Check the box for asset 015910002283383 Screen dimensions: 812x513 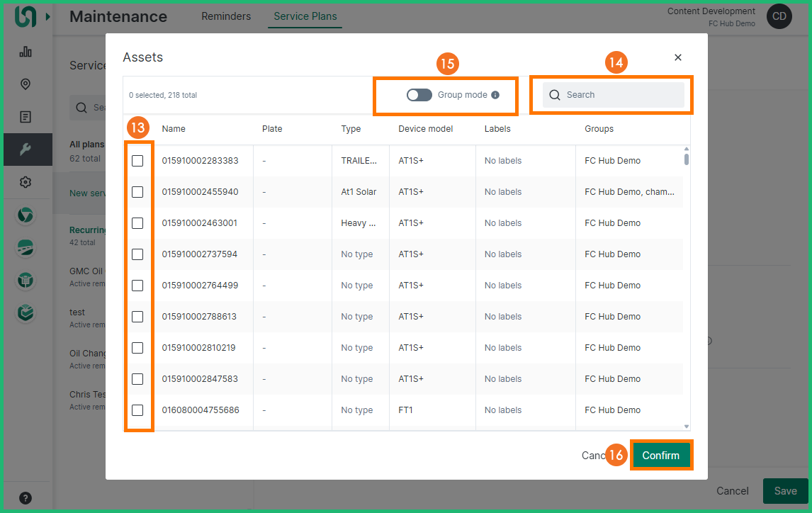coord(137,161)
